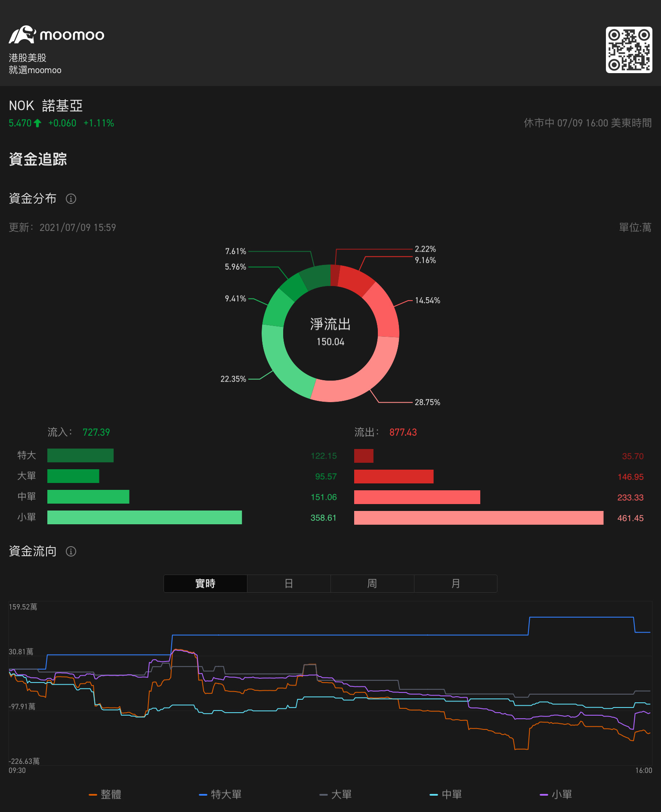Switch to the 日 tab
This screenshot has height=812, width=661.
289,584
